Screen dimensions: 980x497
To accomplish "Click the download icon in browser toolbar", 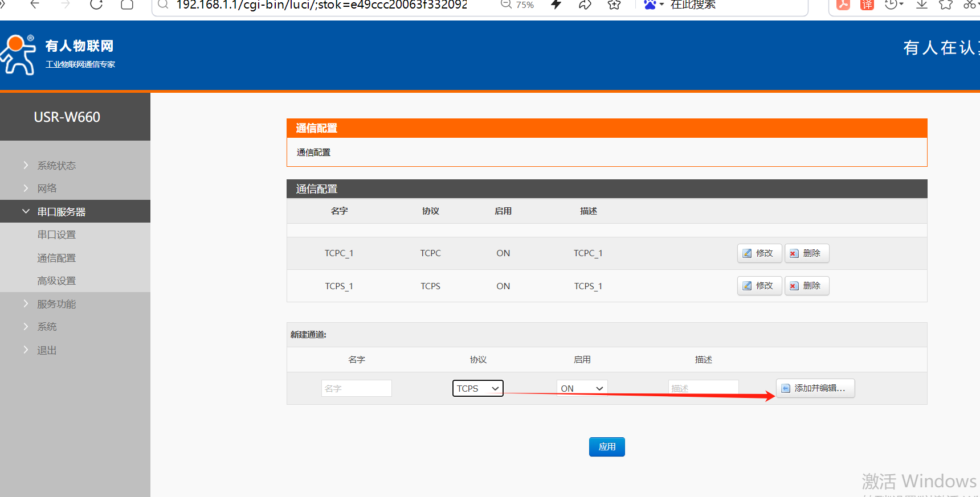I will coord(921,5).
